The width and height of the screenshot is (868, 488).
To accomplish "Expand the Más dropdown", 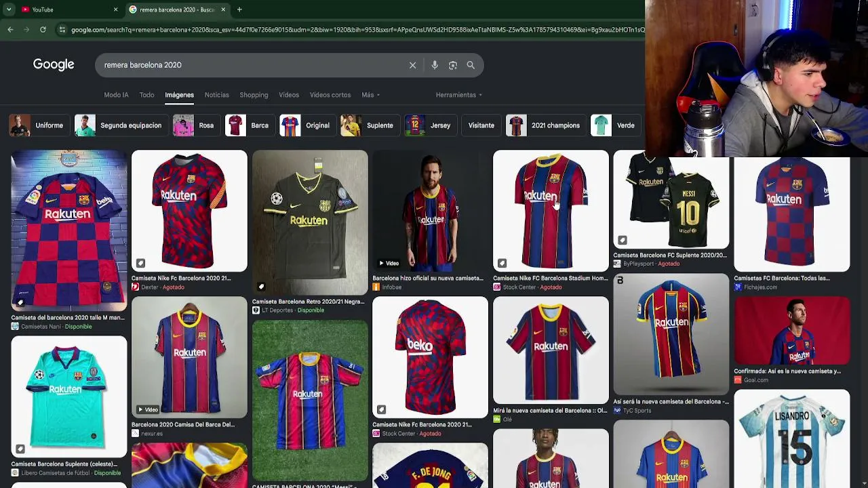I will 370,95.
